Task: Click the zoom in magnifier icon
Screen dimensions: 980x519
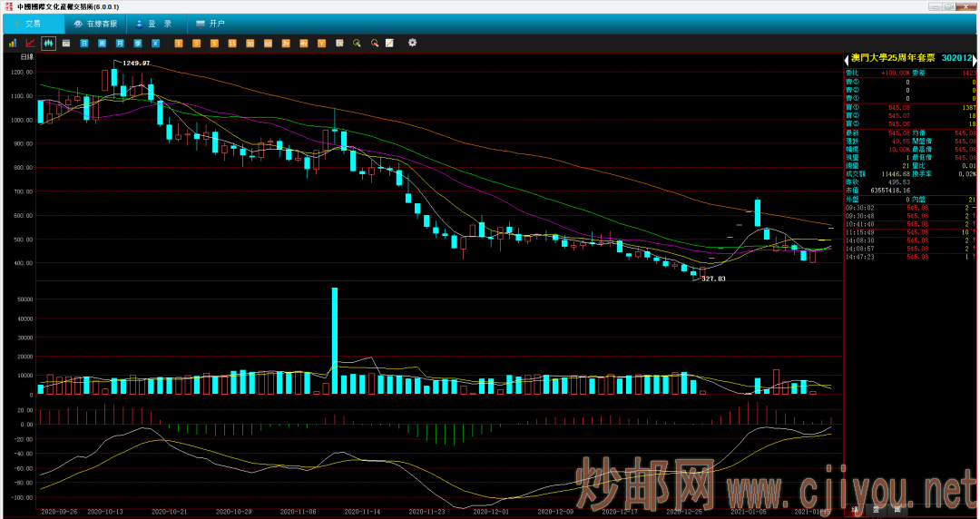Action: tap(357, 44)
